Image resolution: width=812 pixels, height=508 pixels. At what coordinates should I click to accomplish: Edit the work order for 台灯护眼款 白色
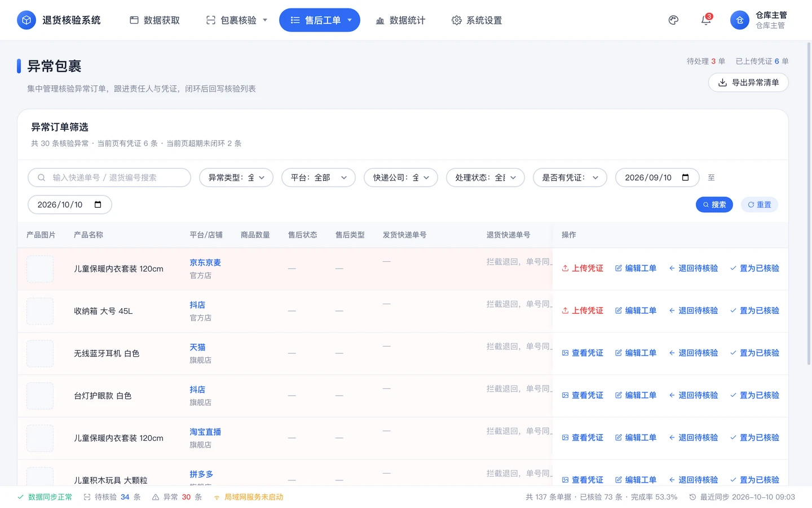coord(636,395)
